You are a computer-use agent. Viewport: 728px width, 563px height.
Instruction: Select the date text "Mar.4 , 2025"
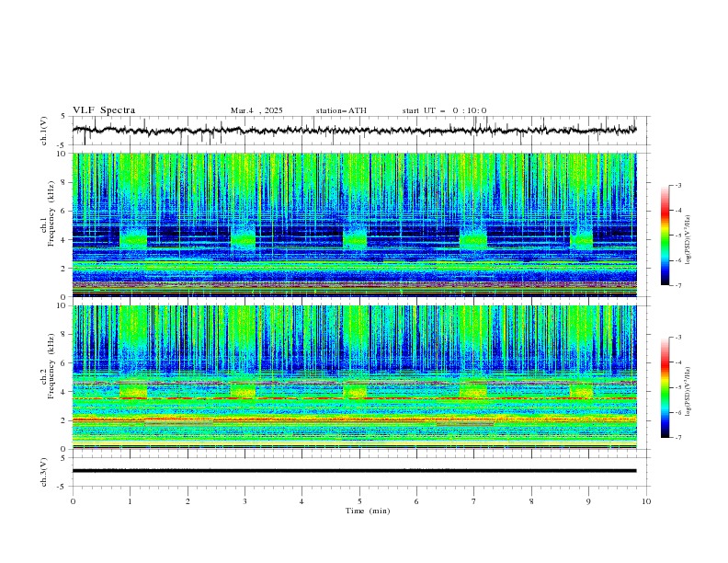(256, 110)
